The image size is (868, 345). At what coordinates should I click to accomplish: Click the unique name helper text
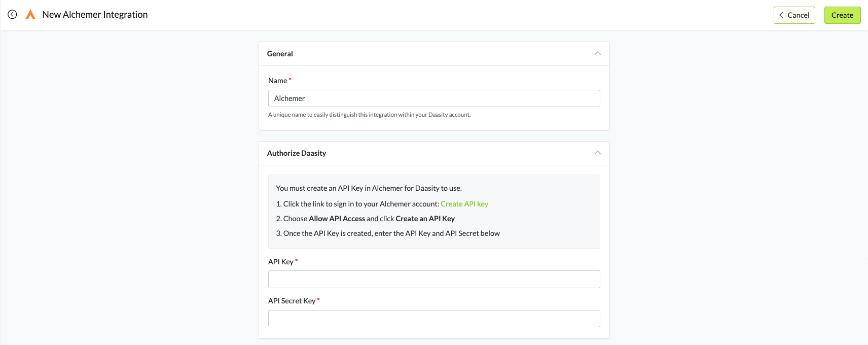click(369, 115)
